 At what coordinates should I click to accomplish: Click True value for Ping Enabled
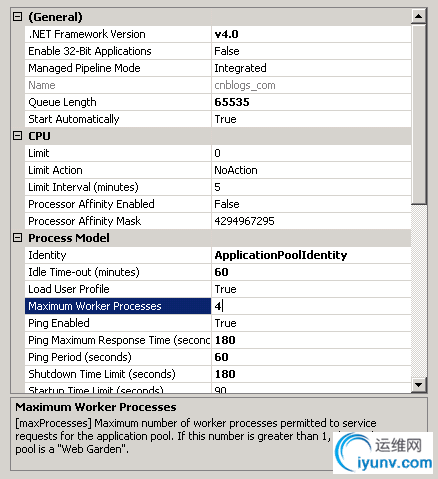[311, 323]
